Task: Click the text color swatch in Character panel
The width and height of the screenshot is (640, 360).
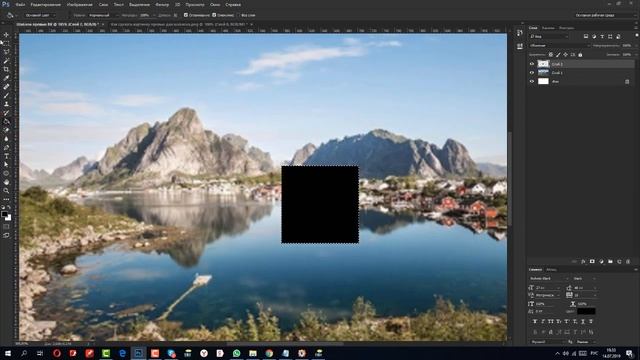Action: [586, 311]
